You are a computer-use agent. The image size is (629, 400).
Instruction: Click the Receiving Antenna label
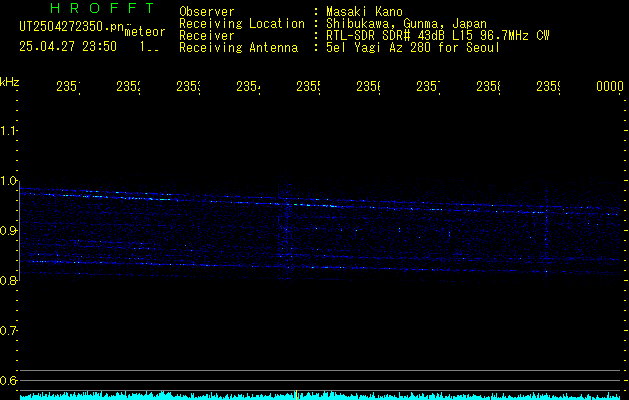pyautogui.click(x=239, y=48)
